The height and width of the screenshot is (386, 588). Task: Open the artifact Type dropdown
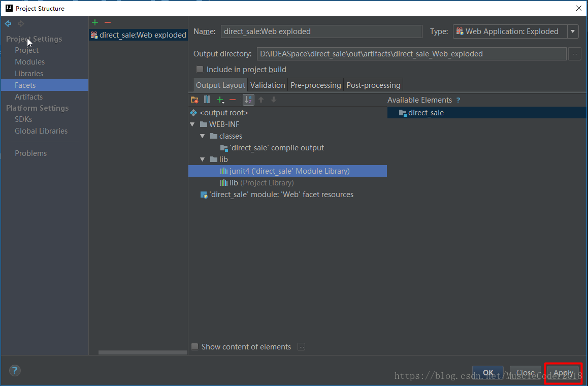(573, 31)
